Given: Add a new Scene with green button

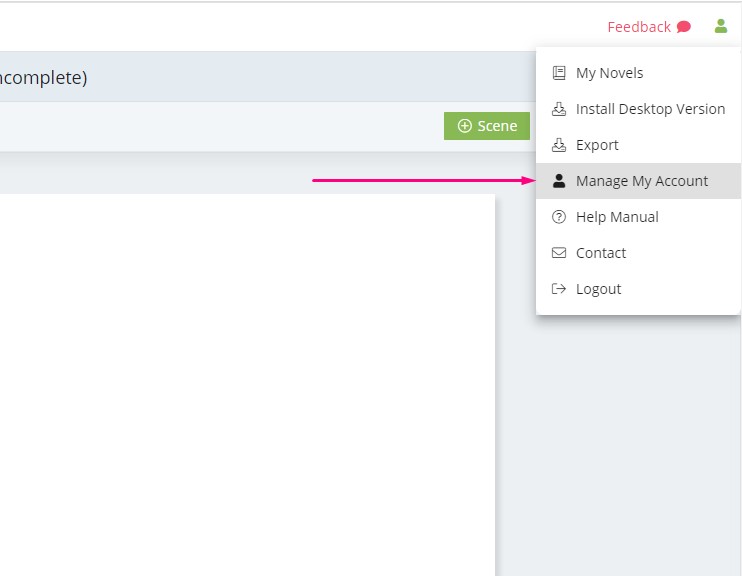Looking at the screenshot, I should coord(486,126).
